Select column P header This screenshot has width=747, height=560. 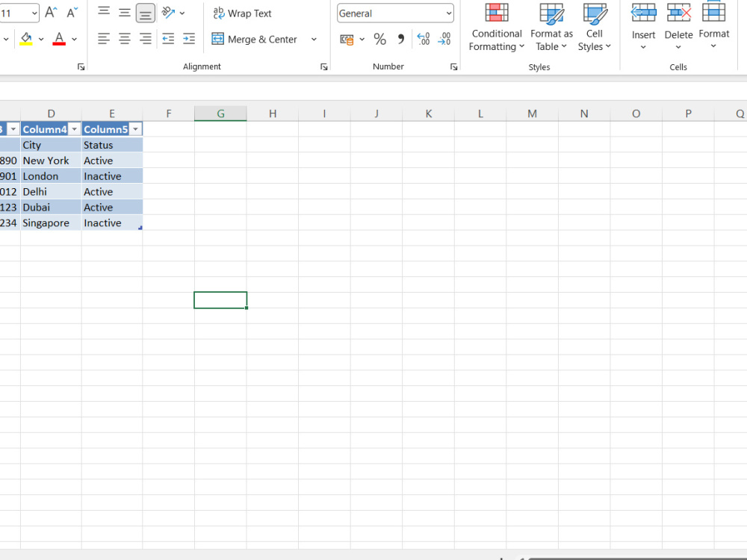[x=688, y=113]
